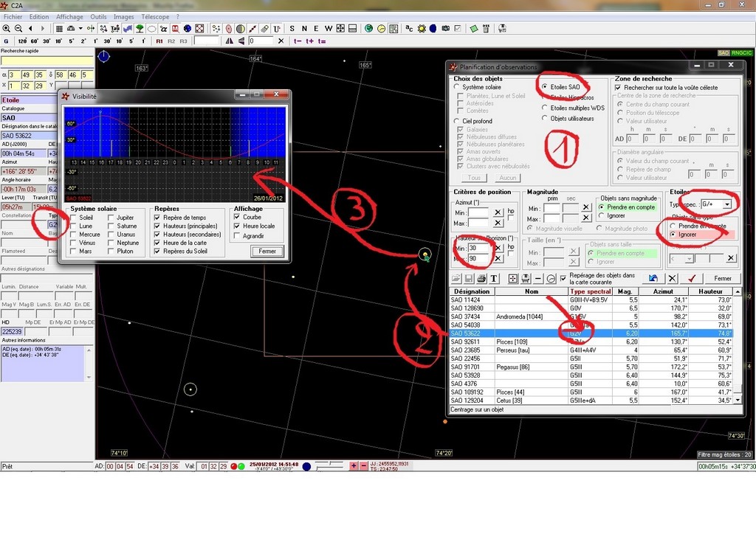Open the Type spec. G/+ dropdown
Image resolution: width=756 pixels, height=537 pixels.
(727, 204)
